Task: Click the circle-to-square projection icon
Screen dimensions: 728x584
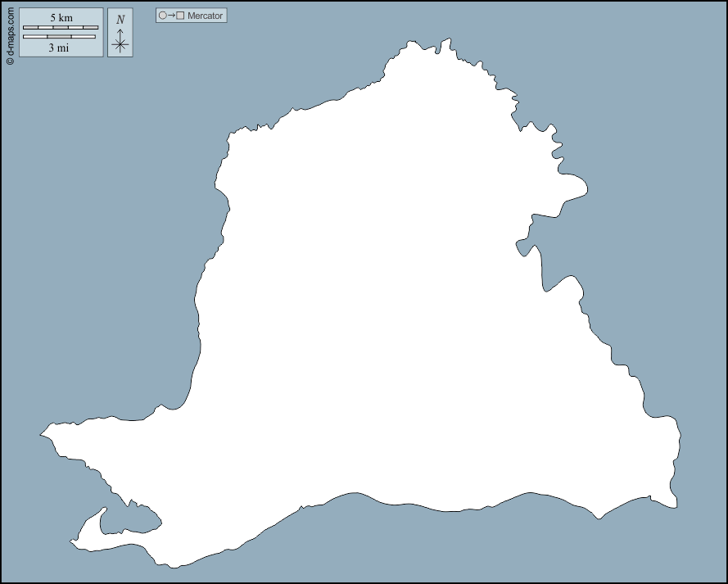Action: (171, 16)
